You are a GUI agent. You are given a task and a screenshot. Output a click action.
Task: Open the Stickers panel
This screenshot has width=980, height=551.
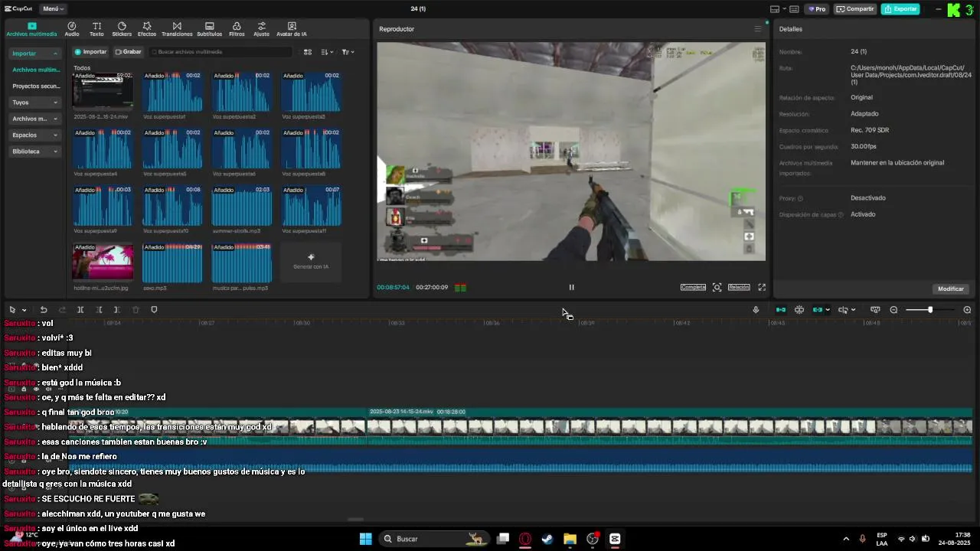point(122,29)
